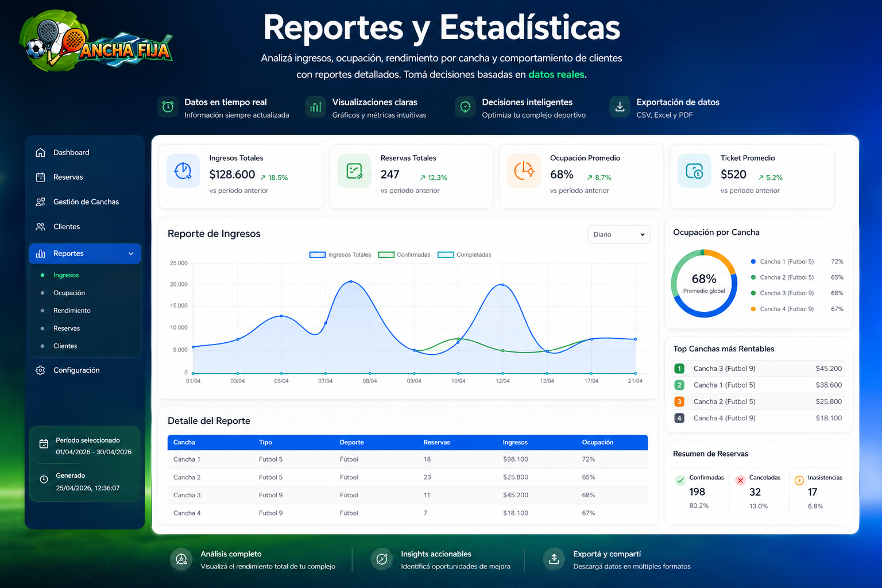This screenshot has width=882, height=588.
Task: Click the 12/04 peak data point
Action: coord(502,284)
